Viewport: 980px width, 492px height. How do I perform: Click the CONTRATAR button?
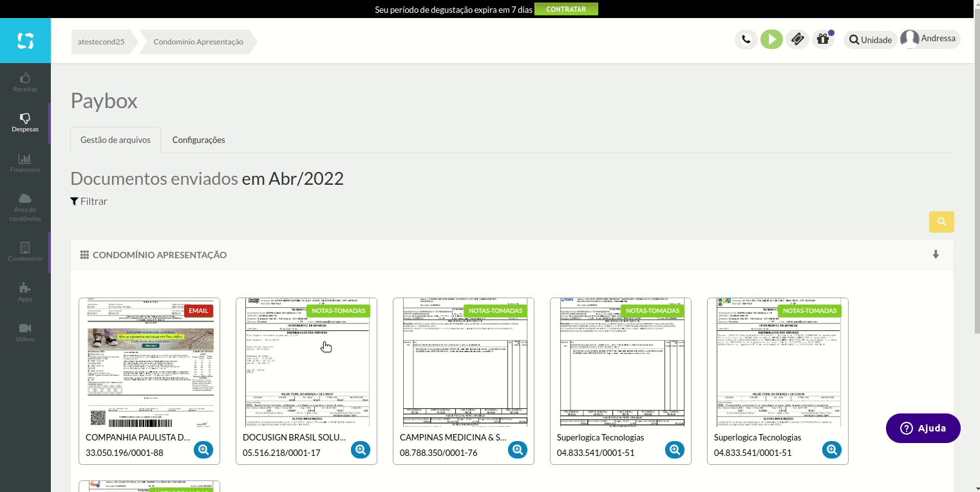pos(566,9)
